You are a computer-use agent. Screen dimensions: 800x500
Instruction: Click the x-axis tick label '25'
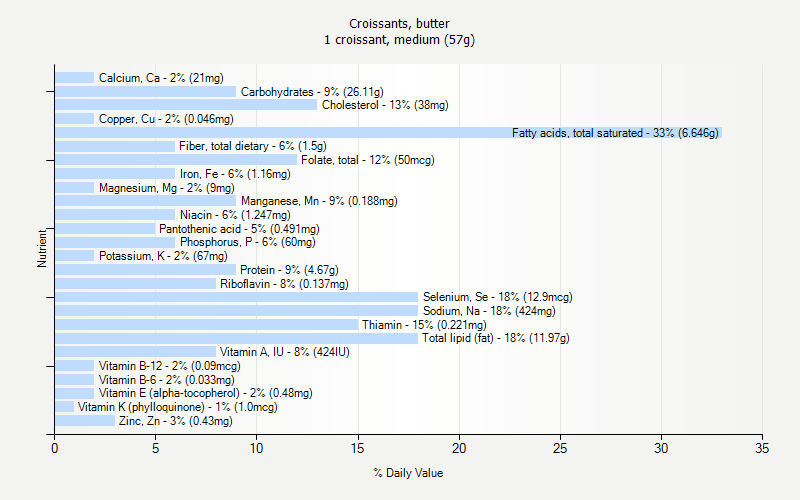click(x=560, y=448)
